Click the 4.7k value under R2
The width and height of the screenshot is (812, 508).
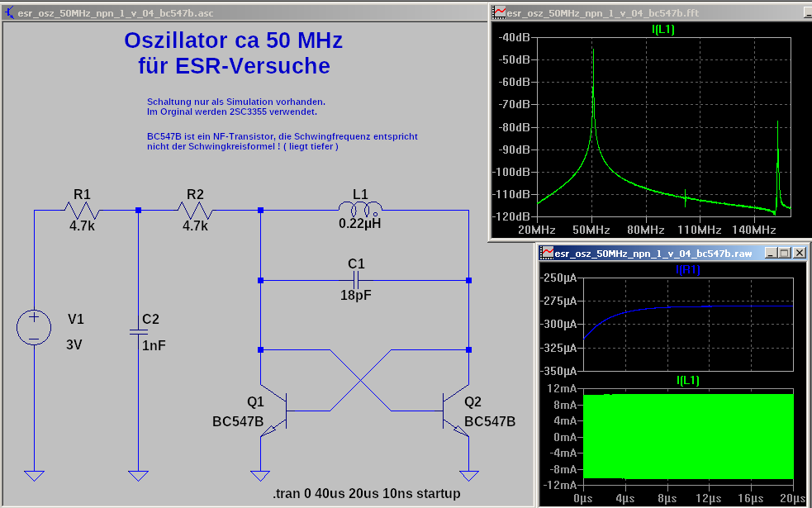coord(195,226)
